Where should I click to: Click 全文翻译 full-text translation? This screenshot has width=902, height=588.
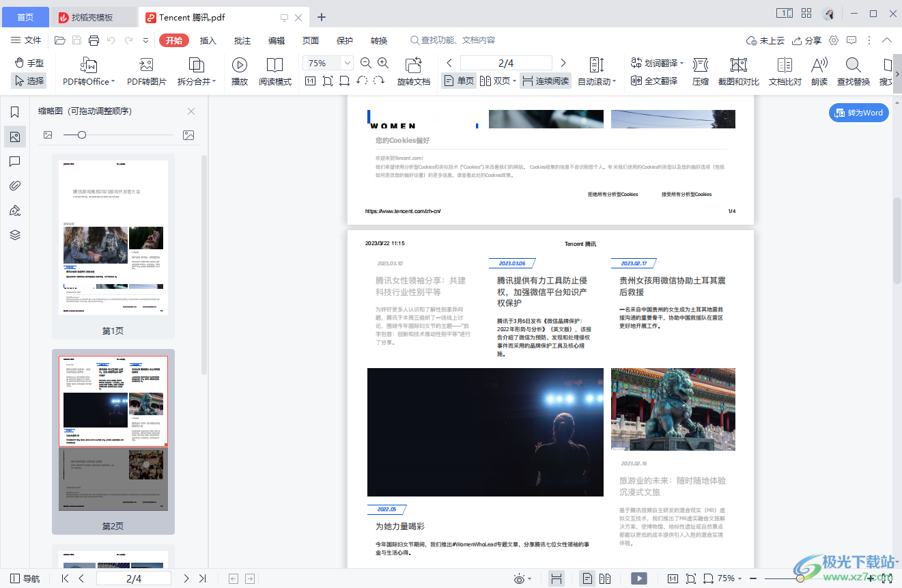click(x=654, y=81)
